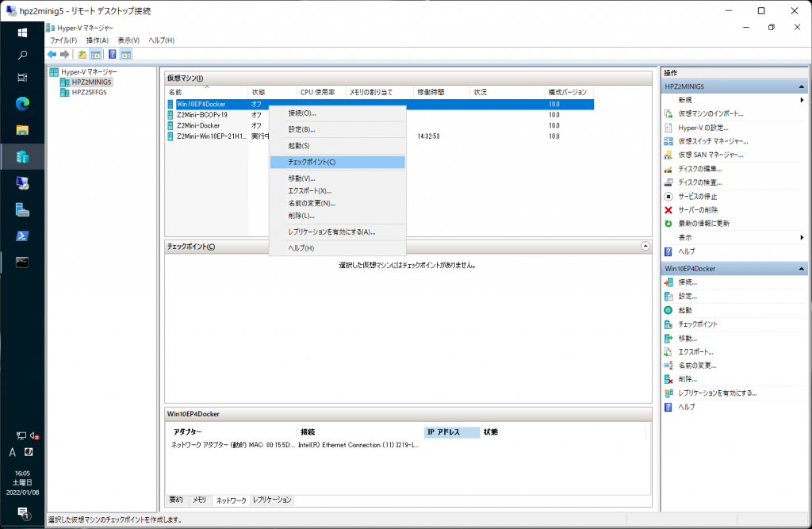The image size is (812, 529).
Task: Click the Up One Level folder icon
Action: coord(82,55)
